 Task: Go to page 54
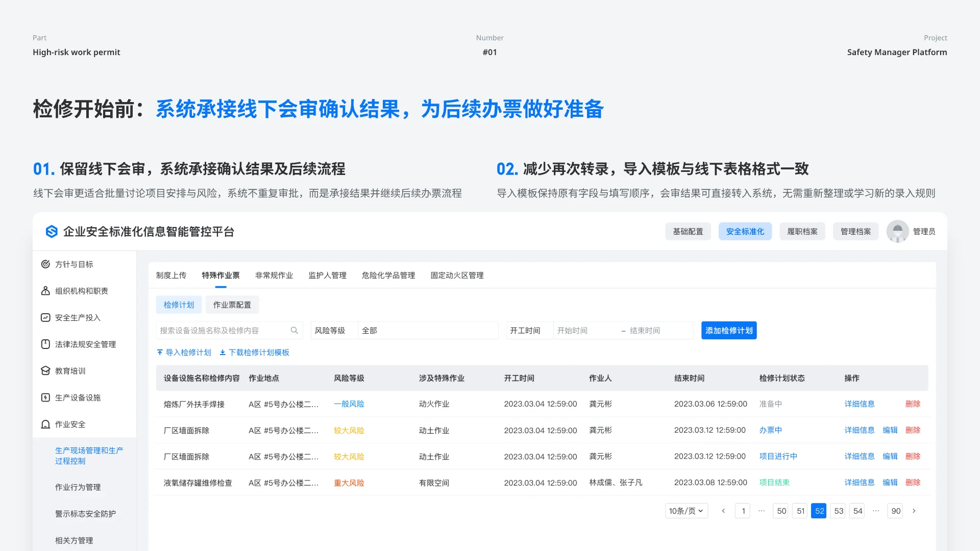point(857,511)
